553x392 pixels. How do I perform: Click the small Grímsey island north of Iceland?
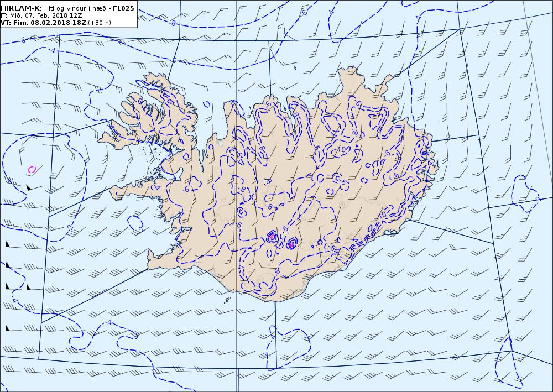pos(295,67)
